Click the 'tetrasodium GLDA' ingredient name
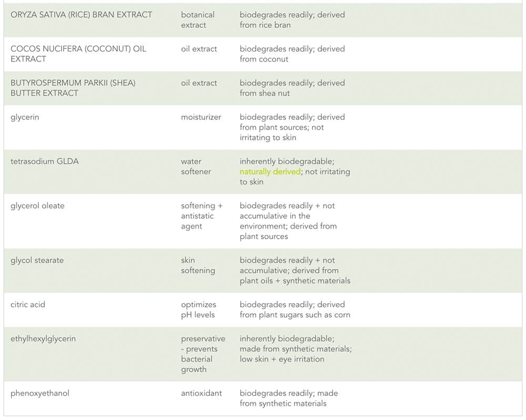 coord(45,161)
